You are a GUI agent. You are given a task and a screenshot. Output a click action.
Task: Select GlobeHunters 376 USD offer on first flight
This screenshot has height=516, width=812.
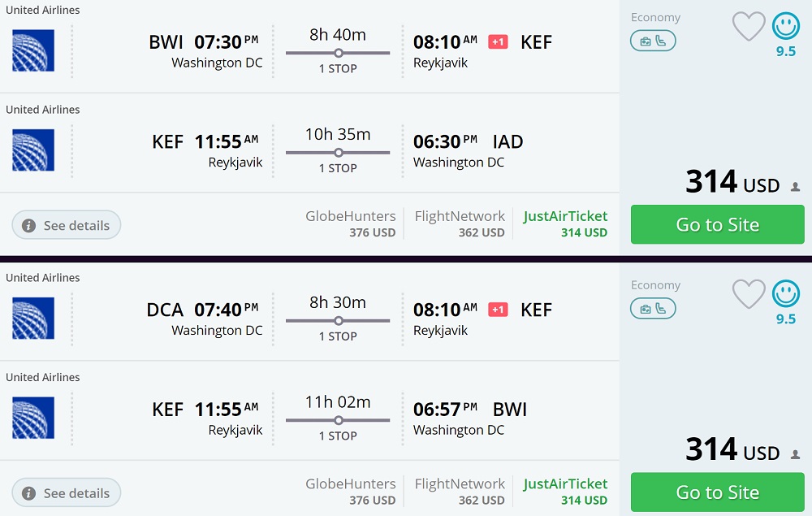[x=350, y=223]
